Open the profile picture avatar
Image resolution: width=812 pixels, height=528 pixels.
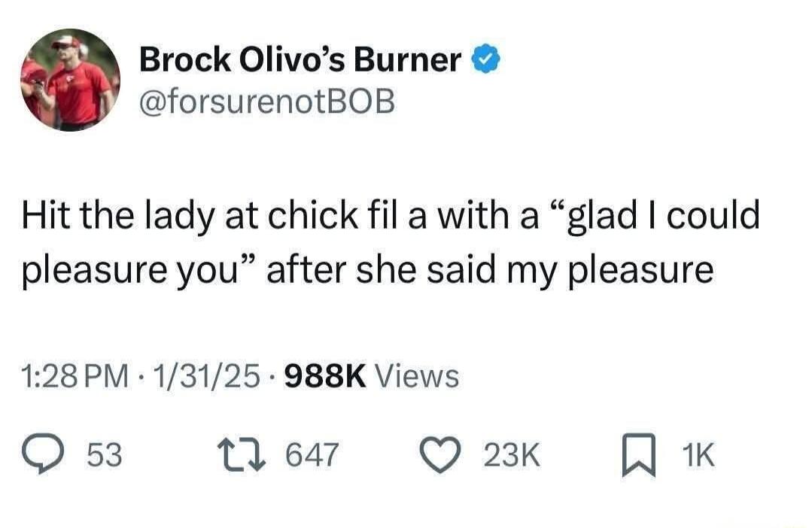69,80
